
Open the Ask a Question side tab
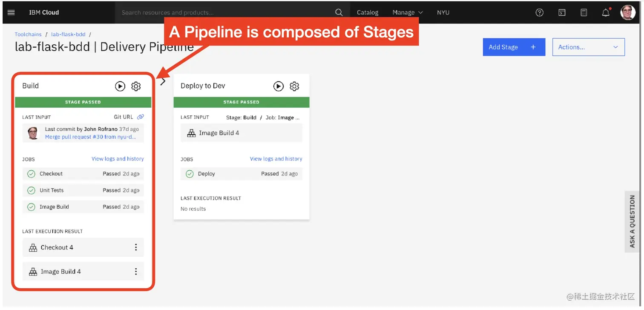click(x=632, y=221)
